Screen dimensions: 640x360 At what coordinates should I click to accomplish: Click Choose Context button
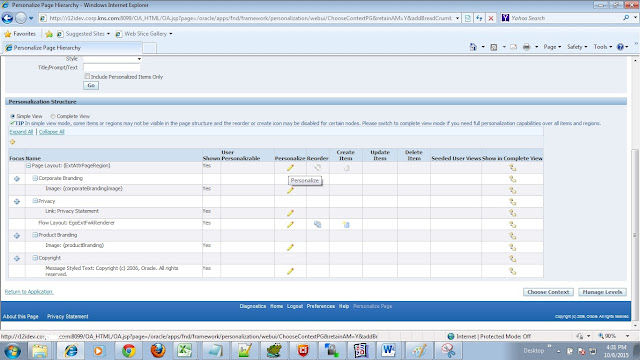(x=548, y=292)
